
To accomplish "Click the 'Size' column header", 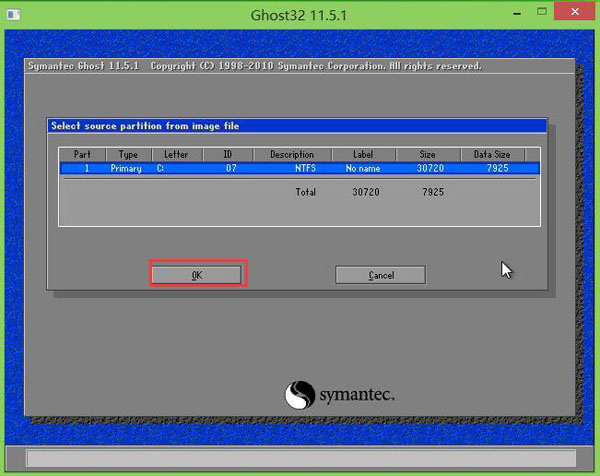I will [427, 155].
